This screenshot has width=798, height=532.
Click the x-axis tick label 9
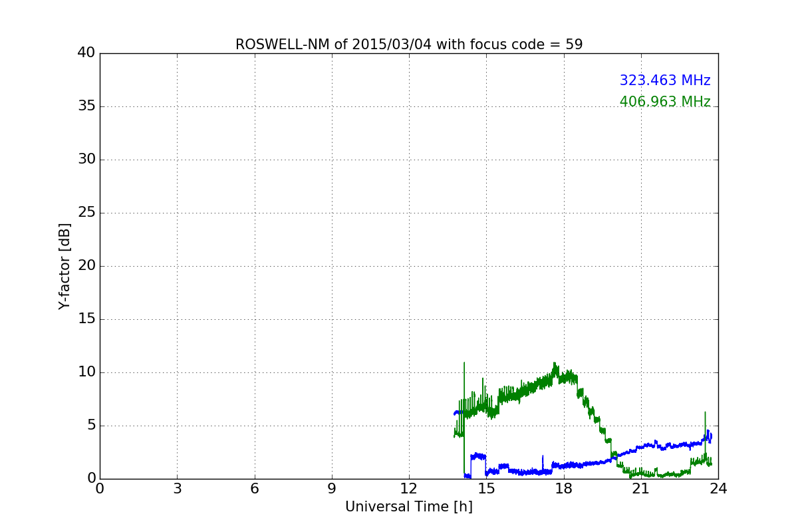point(332,489)
